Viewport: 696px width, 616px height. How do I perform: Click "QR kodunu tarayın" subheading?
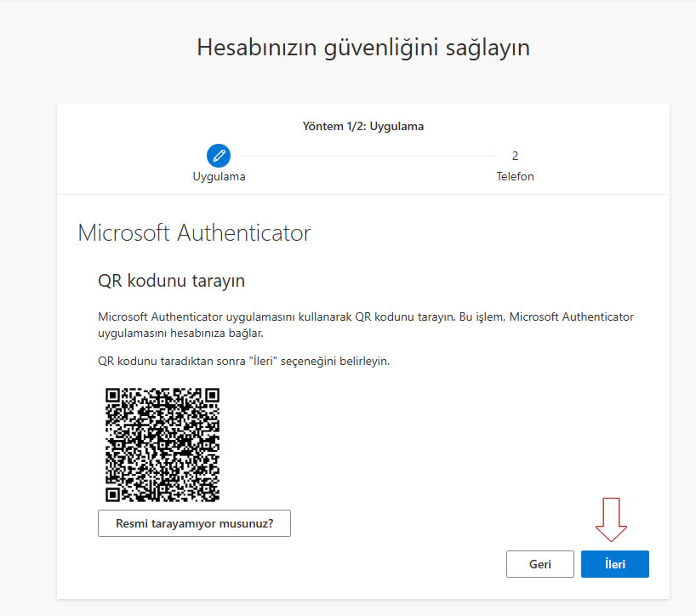[171, 281]
